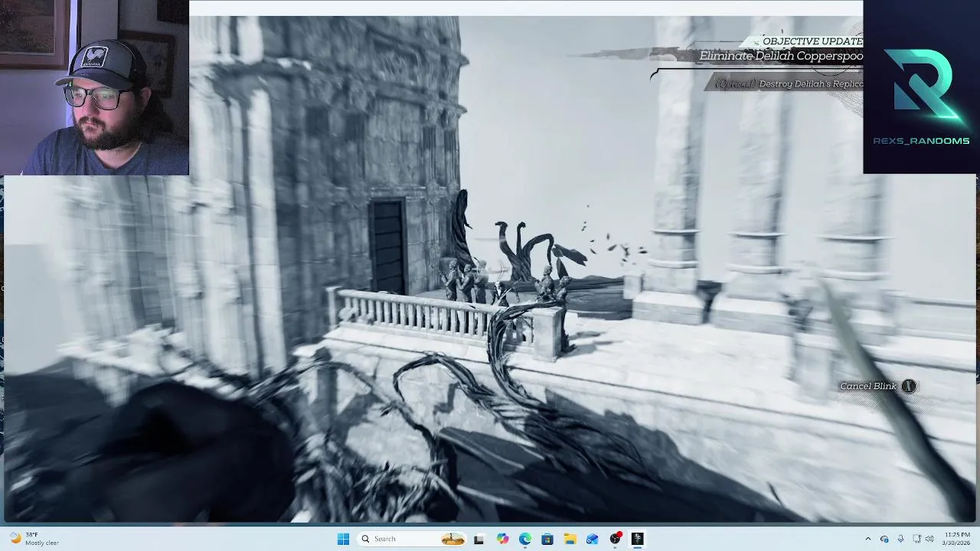This screenshot has width=980, height=551.
Task: Show hidden system tray icons
Action: coord(867,539)
